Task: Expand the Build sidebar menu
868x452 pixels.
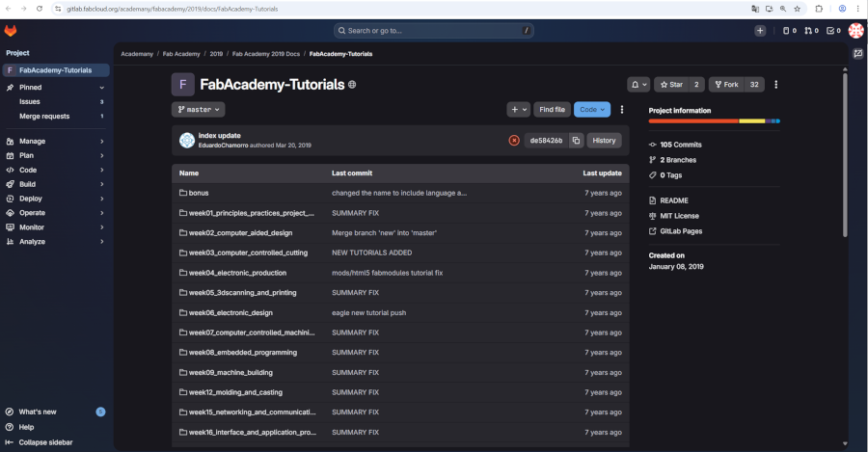Action: (55, 184)
